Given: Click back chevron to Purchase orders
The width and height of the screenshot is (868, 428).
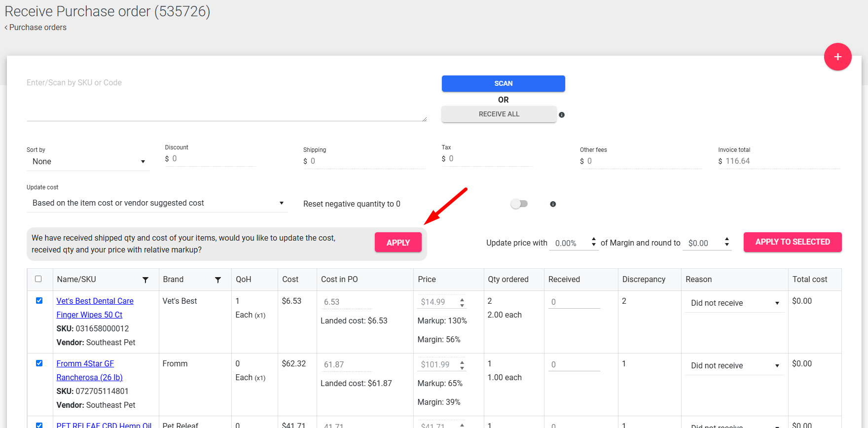Looking at the screenshot, I should pyautogui.click(x=6, y=28).
